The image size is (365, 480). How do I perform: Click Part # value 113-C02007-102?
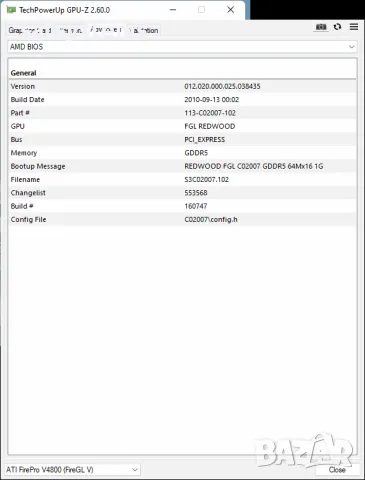pyautogui.click(x=210, y=113)
